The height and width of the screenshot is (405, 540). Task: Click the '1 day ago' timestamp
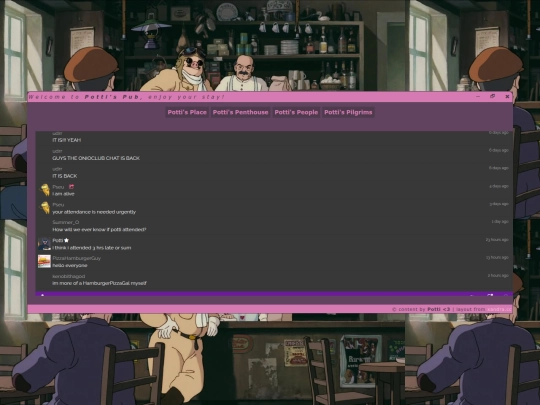500,221
